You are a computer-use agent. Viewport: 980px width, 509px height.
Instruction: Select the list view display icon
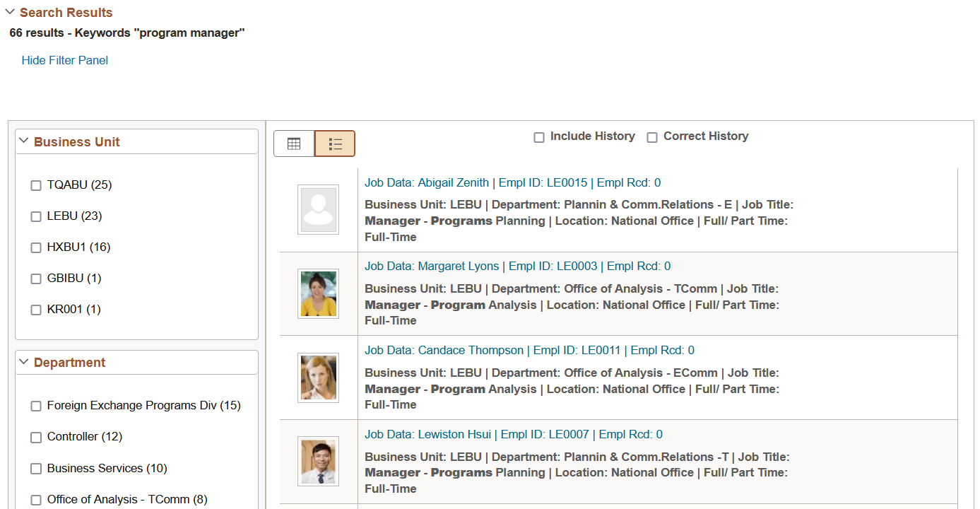point(334,143)
